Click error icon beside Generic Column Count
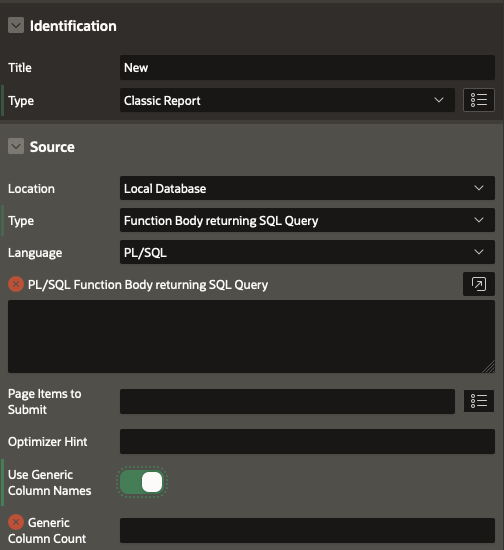Viewport: 504px width, 550px height. pyautogui.click(x=16, y=522)
